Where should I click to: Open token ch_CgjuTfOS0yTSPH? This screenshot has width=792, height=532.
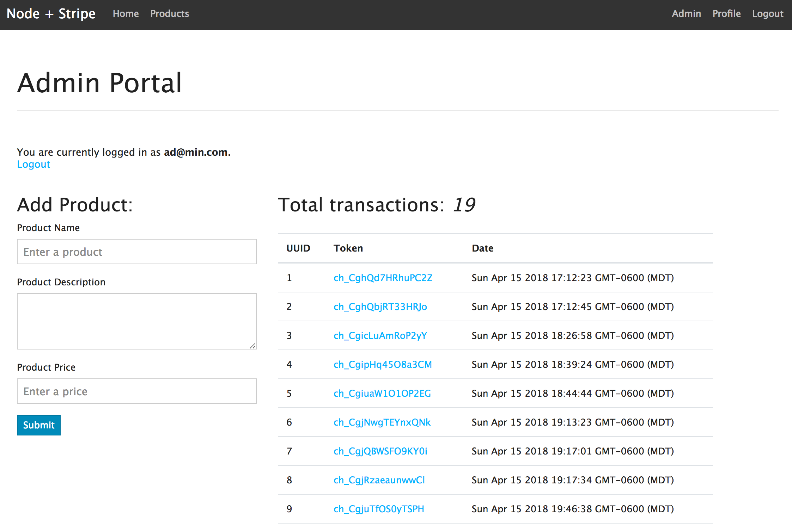pos(379,509)
